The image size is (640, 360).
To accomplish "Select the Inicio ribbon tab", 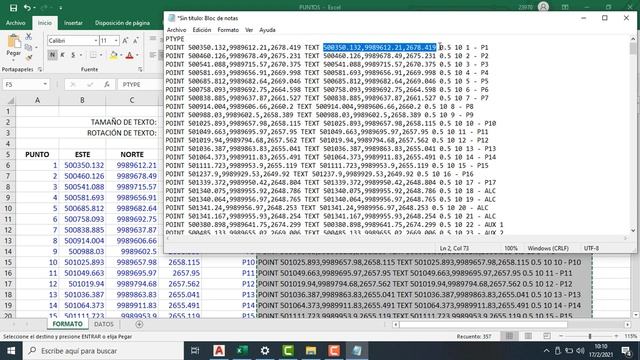I will coord(44,23).
